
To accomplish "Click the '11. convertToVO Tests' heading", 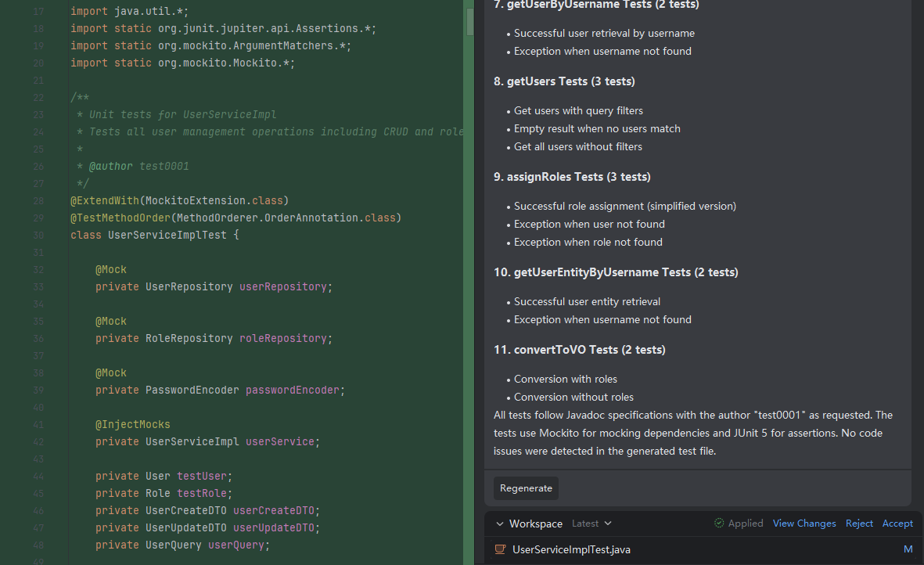I will (x=580, y=350).
